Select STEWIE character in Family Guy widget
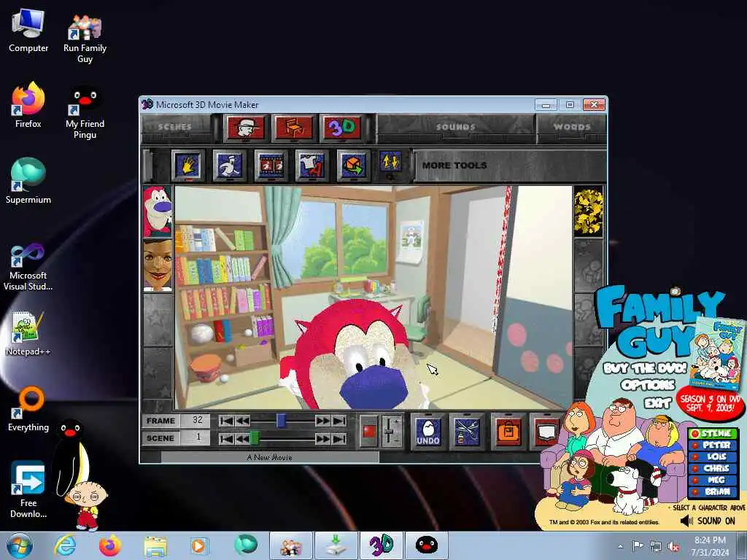The width and height of the screenshot is (747, 560). click(x=713, y=433)
